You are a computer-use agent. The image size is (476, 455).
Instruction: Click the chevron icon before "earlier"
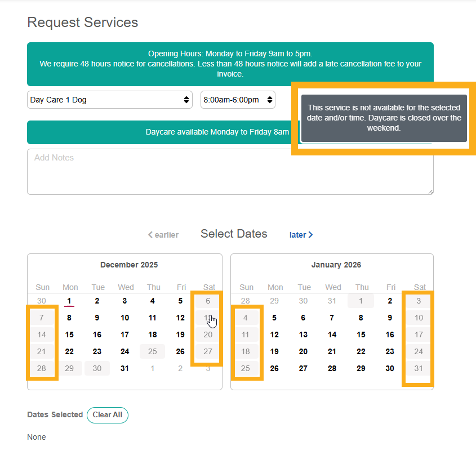pos(150,234)
